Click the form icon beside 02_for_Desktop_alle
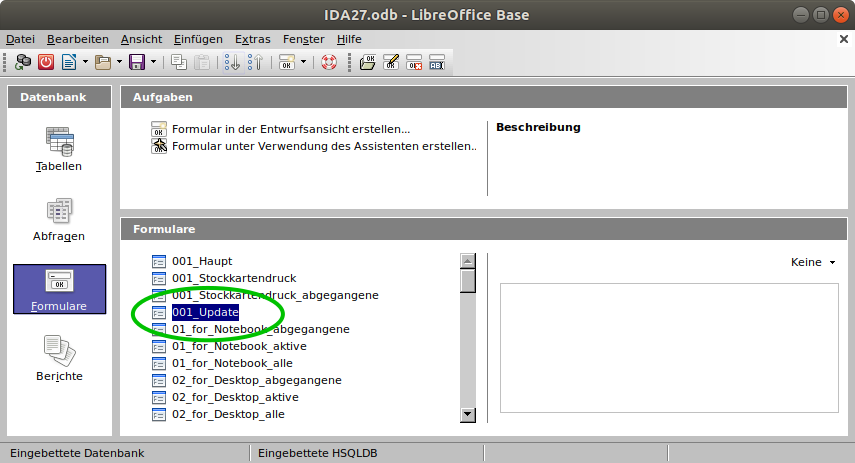855x463 pixels. pyautogui.click(x=159, y=414)
